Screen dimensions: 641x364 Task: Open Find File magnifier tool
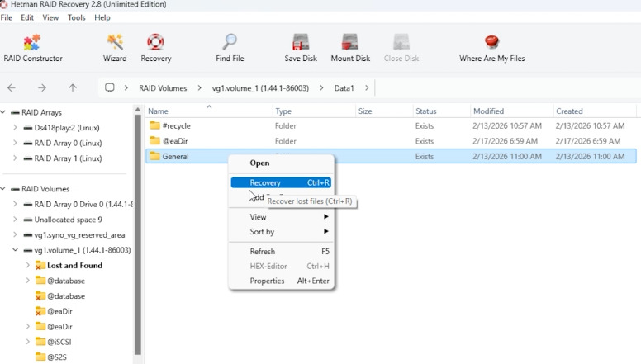(x=230, y=48)
